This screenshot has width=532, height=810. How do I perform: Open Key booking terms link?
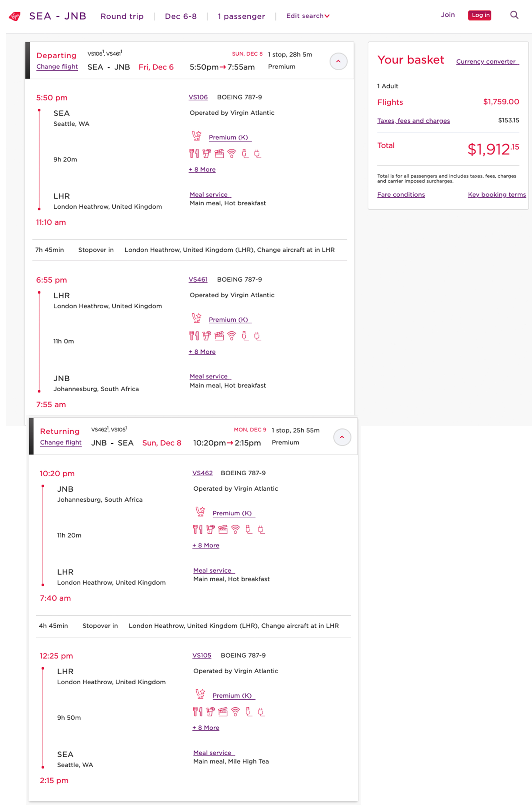coord(497,195)
